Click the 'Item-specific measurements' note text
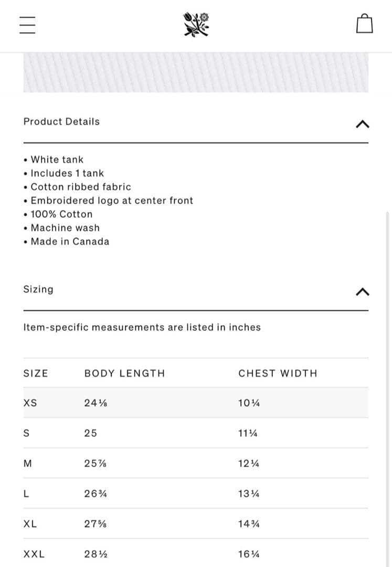This screenshot has height=567, width=392. 142,328
